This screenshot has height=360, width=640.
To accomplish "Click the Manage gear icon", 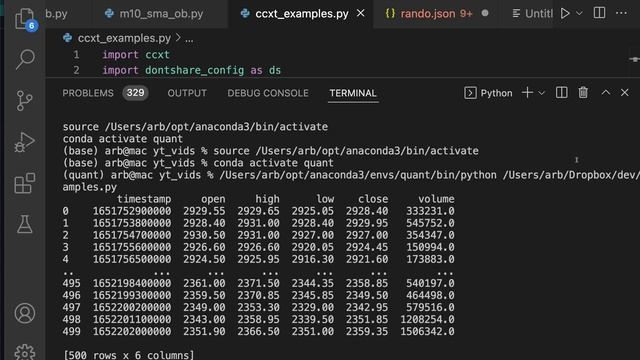I will point(24,353).
